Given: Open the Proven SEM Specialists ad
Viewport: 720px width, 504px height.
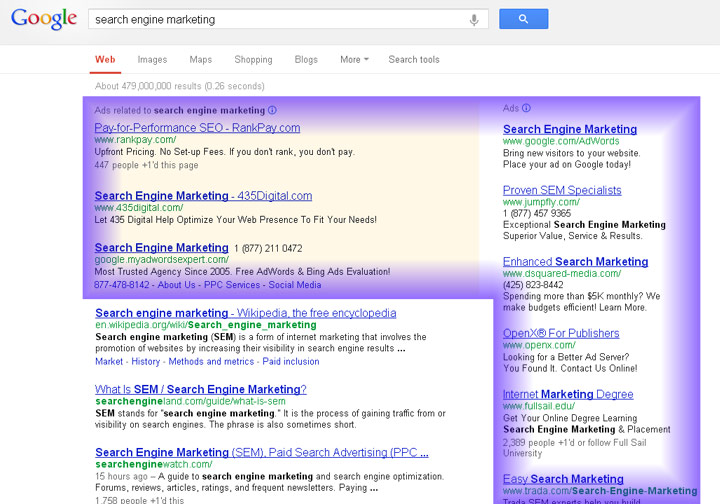Looking at the screenshot, I should (x=562, y=190).
